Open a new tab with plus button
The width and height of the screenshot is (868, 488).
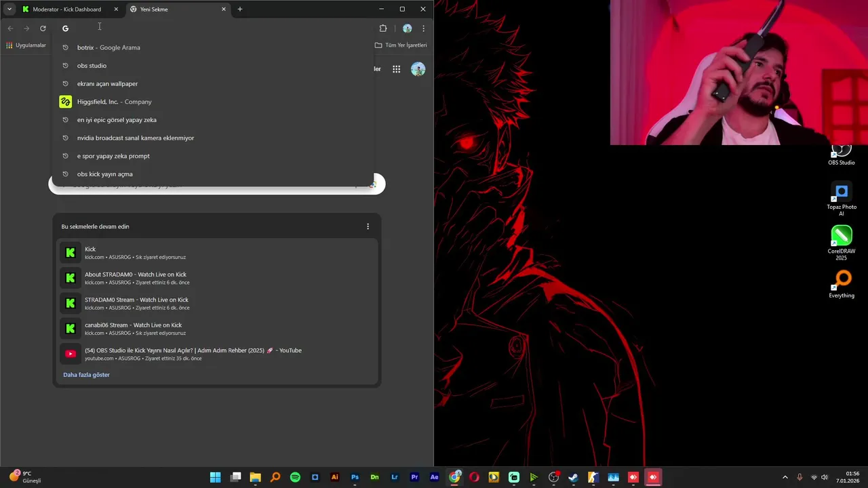coord(240,9)
